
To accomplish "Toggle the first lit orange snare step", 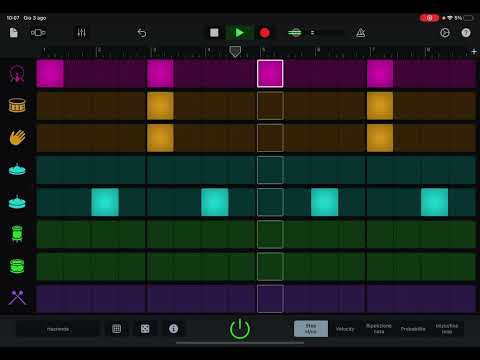I will coord(160,106).
